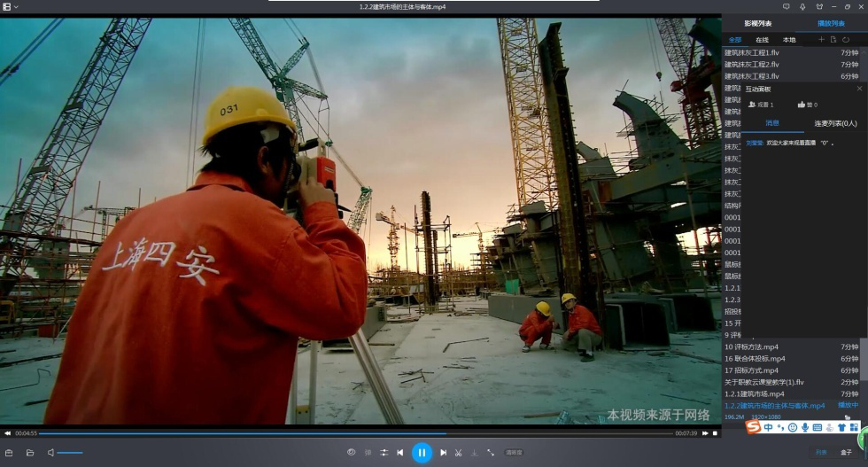Close the 互动面板 interactive panel
Viewport: 868px width, 467px height.
point(858,89)
